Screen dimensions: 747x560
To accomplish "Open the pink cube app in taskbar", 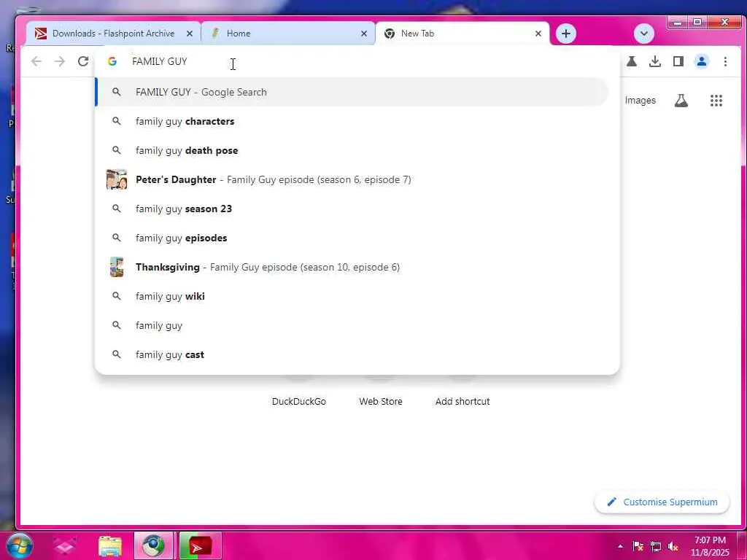I will pos(65,547).
